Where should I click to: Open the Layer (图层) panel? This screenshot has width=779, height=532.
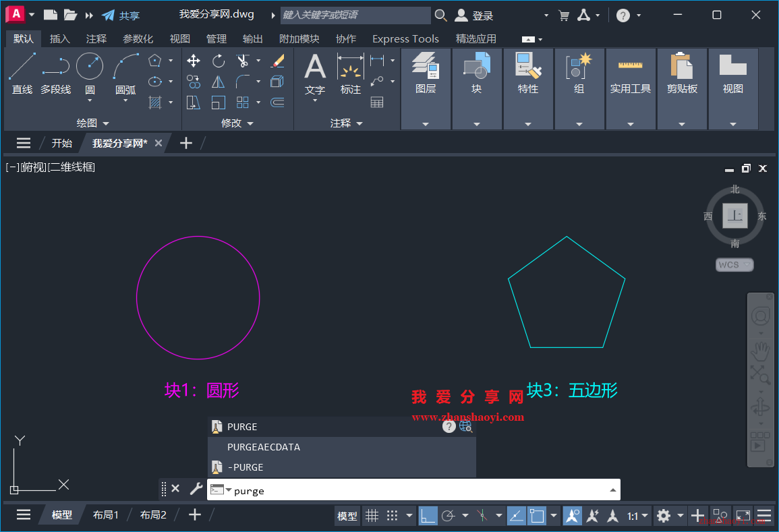tap(426, 88)
